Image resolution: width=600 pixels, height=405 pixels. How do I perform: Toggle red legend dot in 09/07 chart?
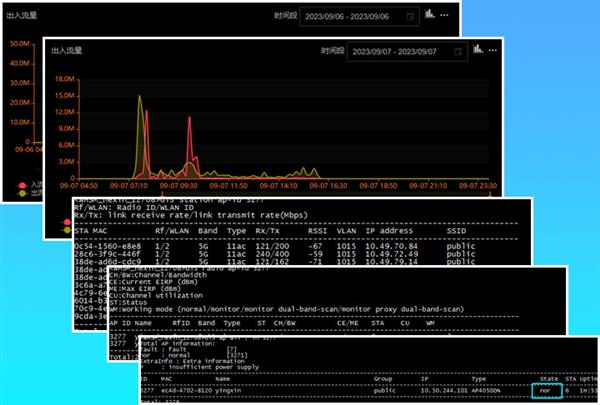(x=67, y=222)
